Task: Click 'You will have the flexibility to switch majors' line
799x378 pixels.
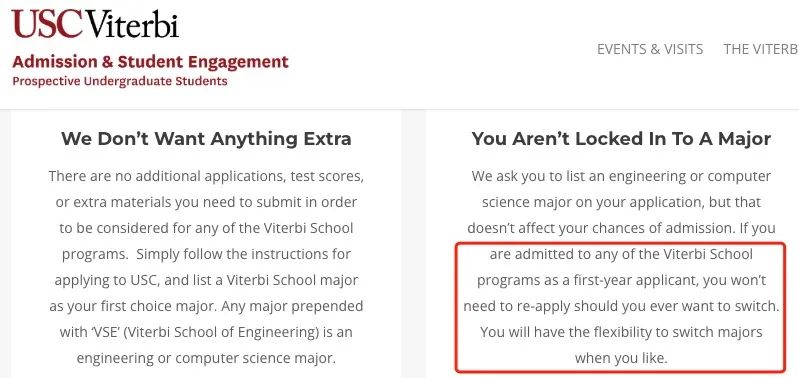Action: [x=621, y=332]
